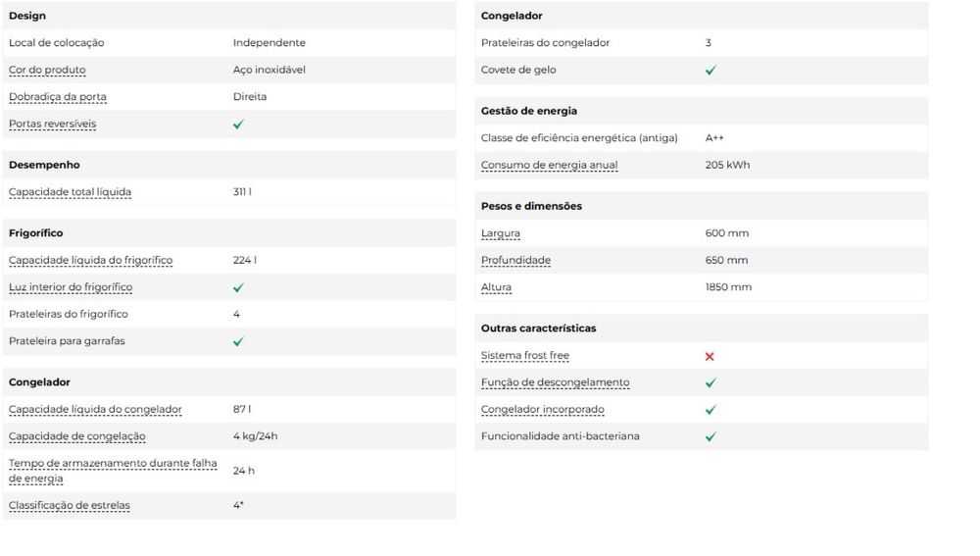Click the Congelador incorporado checkmark
This screenshot has height=556, width=980.
pos(710,410)
